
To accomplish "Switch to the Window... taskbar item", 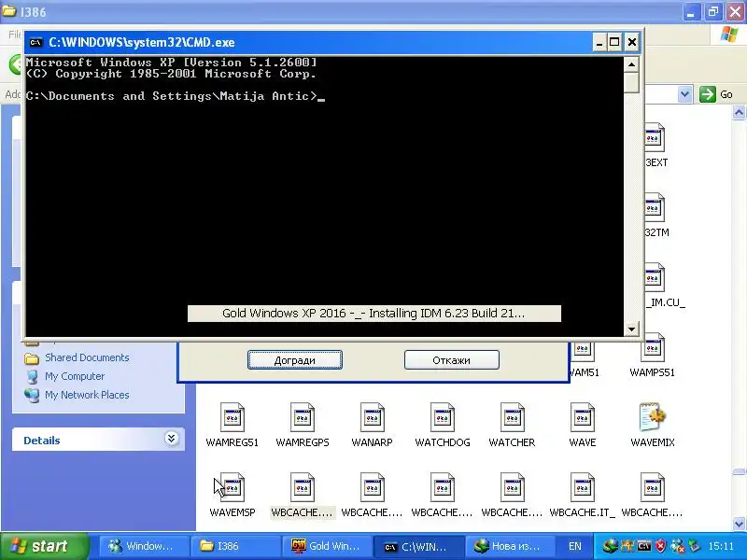I will pyautogui.click(x=144, y=546).
